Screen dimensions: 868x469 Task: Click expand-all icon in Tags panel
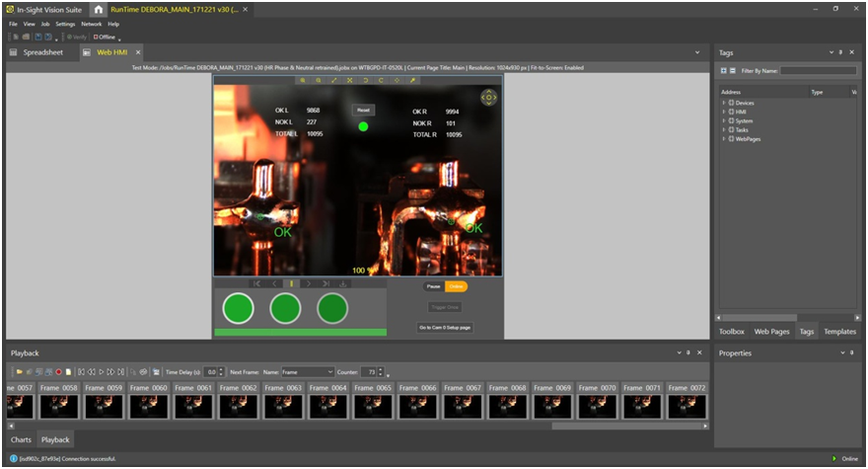point(724,71)
